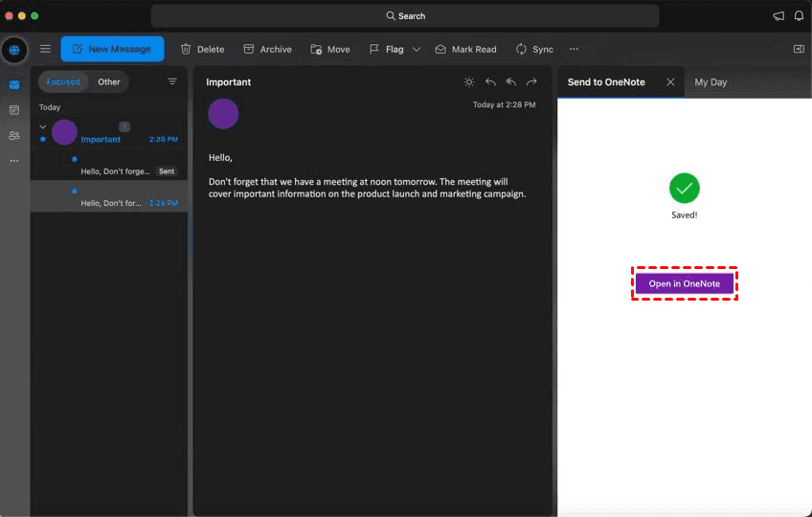Click the Reply All icon

511,81
